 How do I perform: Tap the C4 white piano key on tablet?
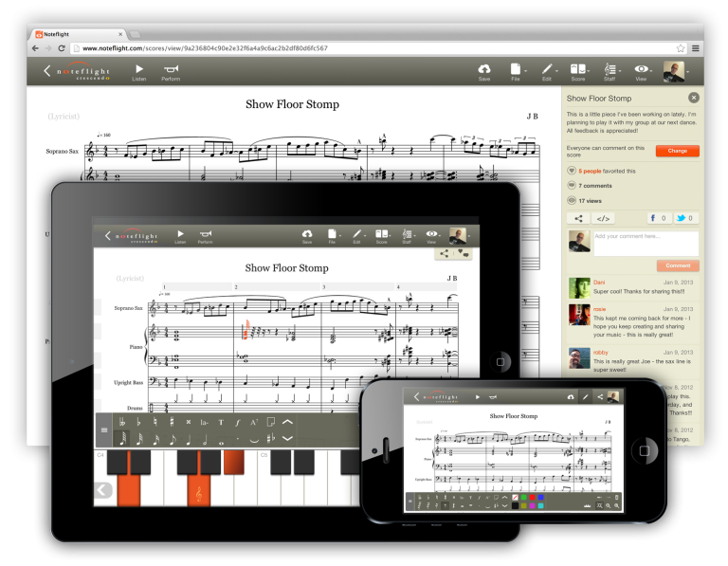106,478
